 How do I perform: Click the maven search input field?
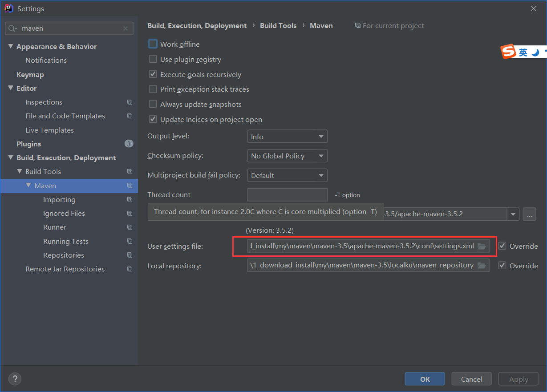tap(69, 28)
